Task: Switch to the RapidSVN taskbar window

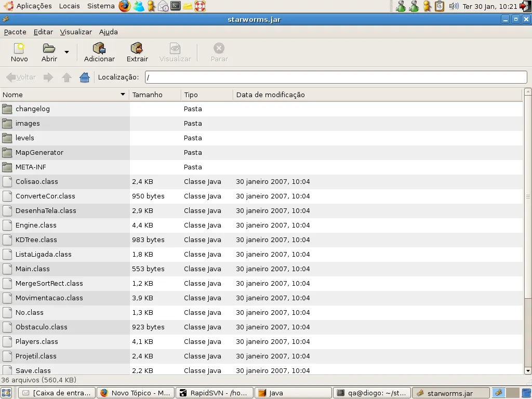Action: tap(215, 393)
